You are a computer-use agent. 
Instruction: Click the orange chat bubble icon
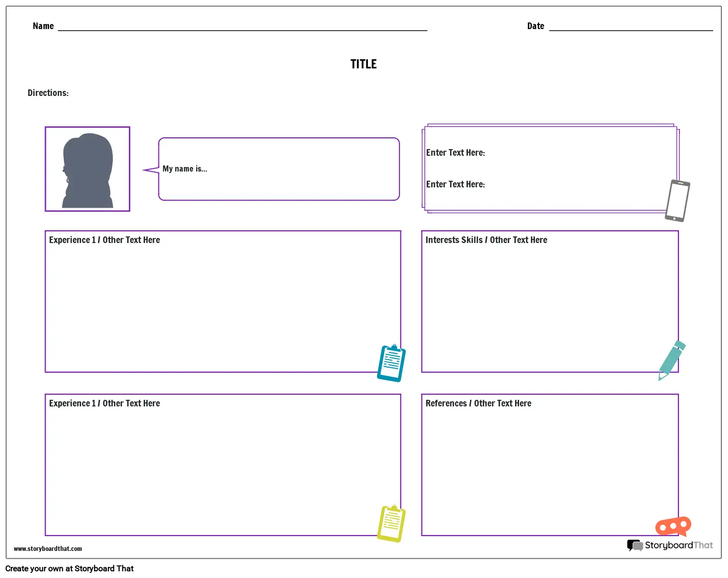click(673, 526)
